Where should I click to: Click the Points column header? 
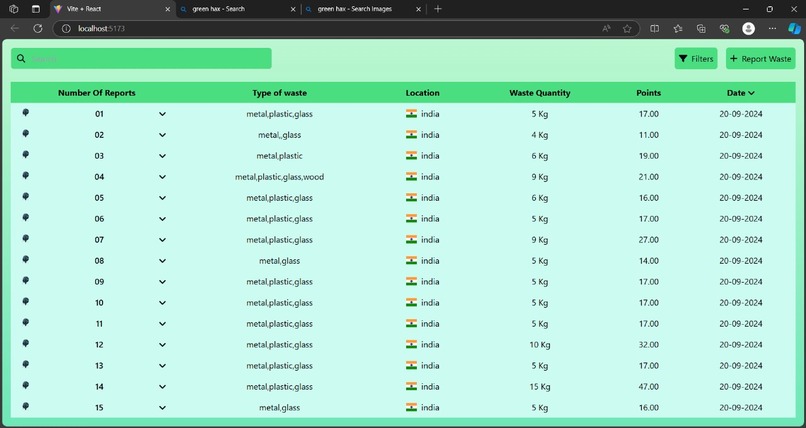coord(649,93)
